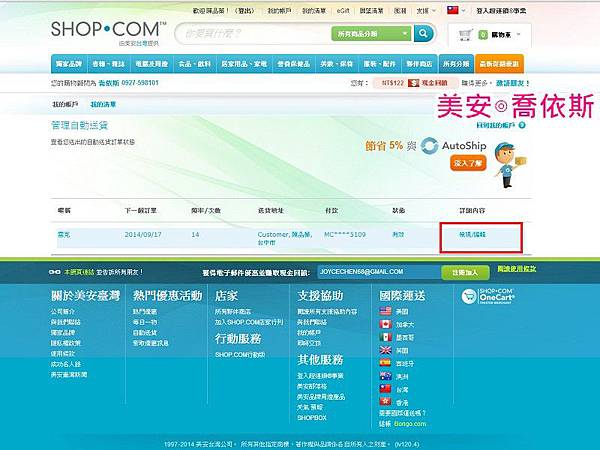This screenshot has height=450, width=600.
Task: Click the 登出 logout link
Action: point(246,11)
